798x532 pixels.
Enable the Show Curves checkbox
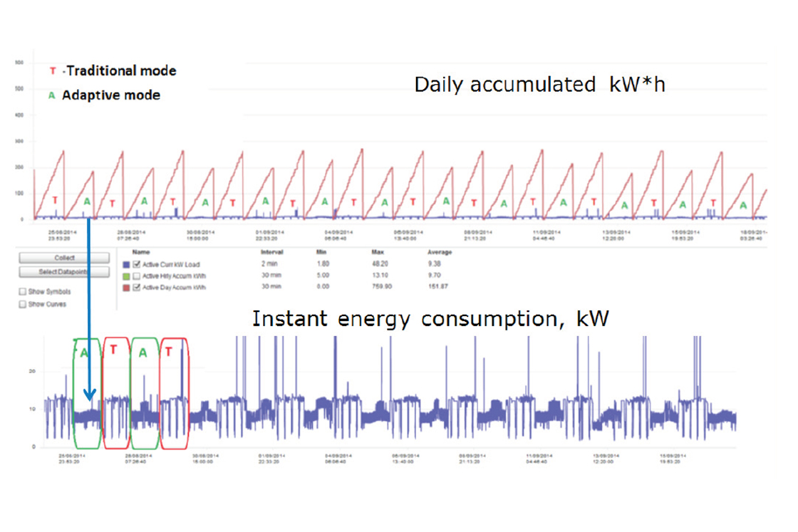pyautogui.click(x=23, y=304)
